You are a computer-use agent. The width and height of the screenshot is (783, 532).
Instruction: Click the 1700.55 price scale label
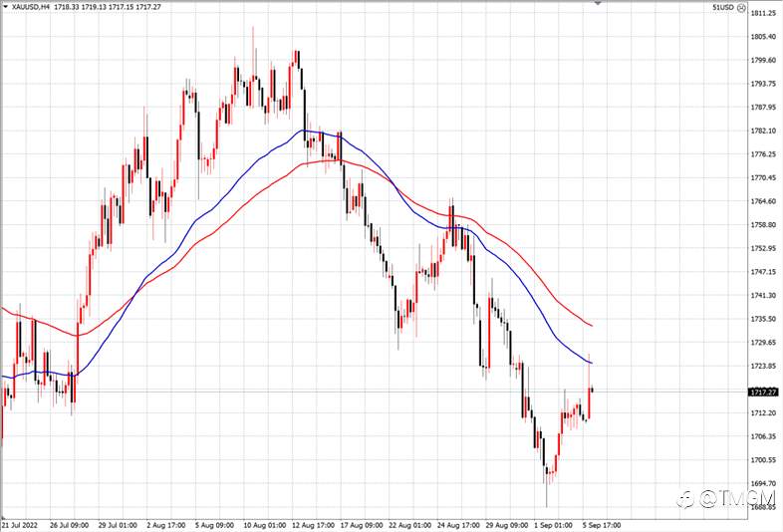coord(763,459)
